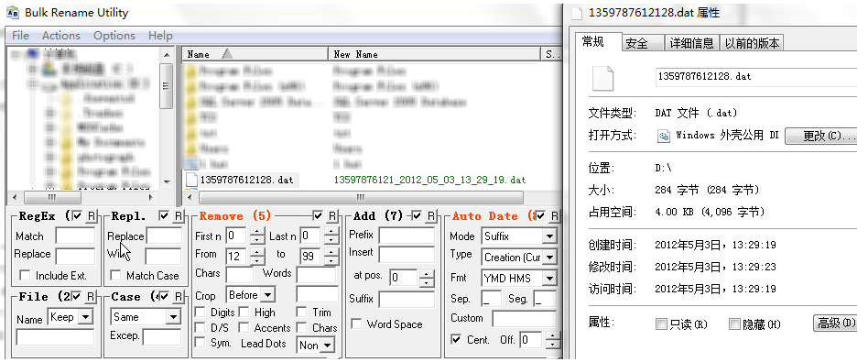Image resolution: width=868 pixels, height=362 pixels.
Task: Click the folder tree up scroll arrow
Action: (167, 55)
